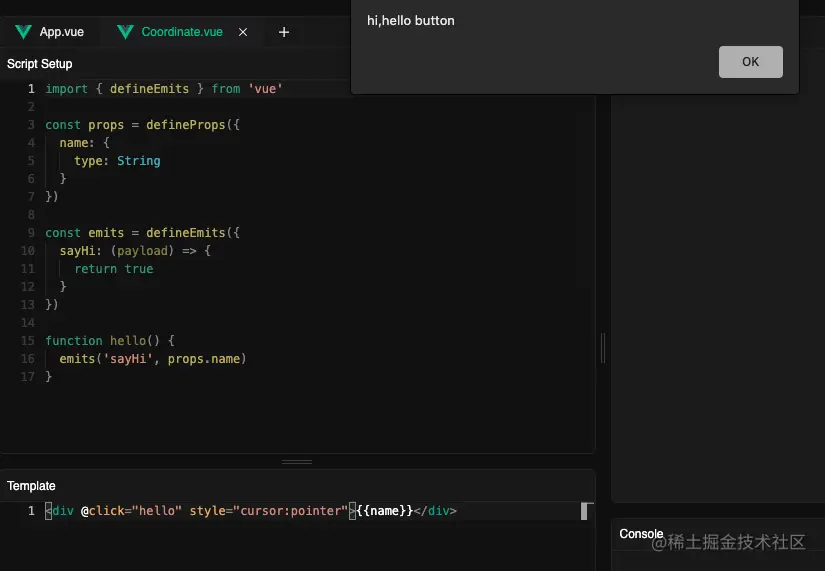Click 'cursor:pointer' style value in template
This screenshot has height=571, width=825.
290,511
